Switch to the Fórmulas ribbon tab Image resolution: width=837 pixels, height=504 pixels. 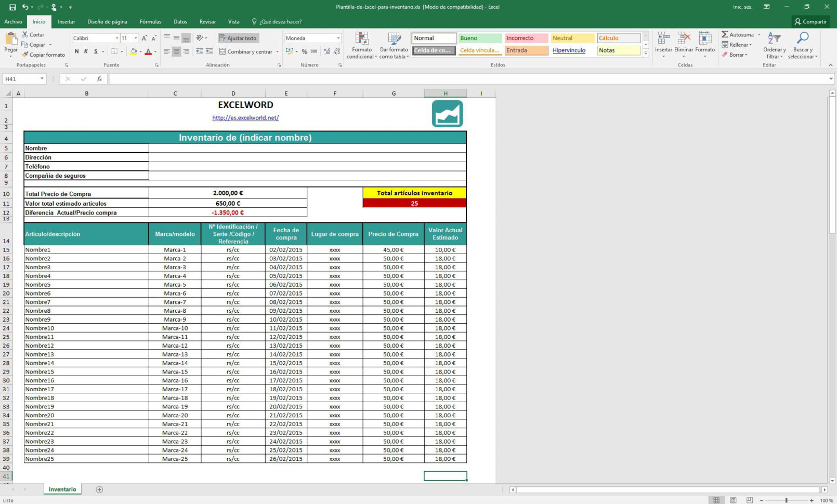tap(150, 21)
